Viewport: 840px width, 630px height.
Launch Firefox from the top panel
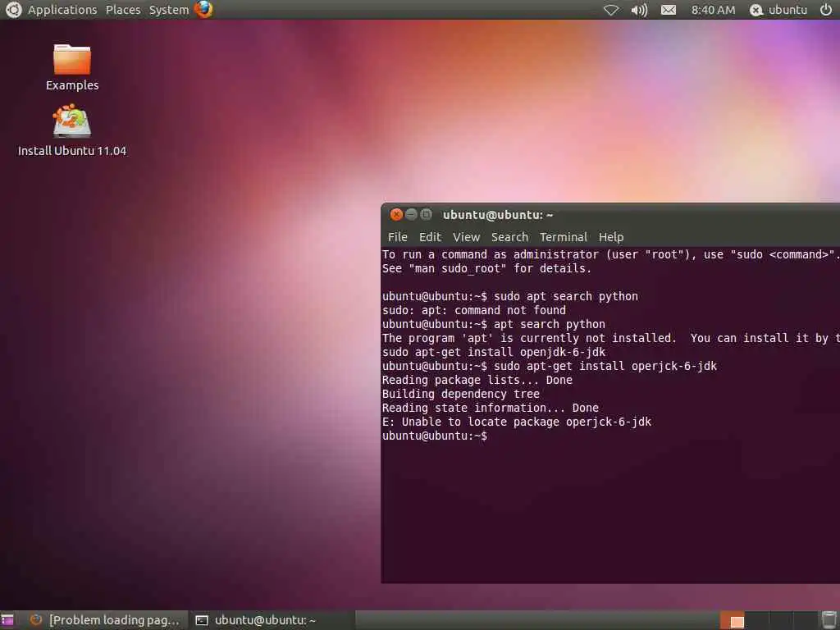pyautogui.click(x=203, y=9)
